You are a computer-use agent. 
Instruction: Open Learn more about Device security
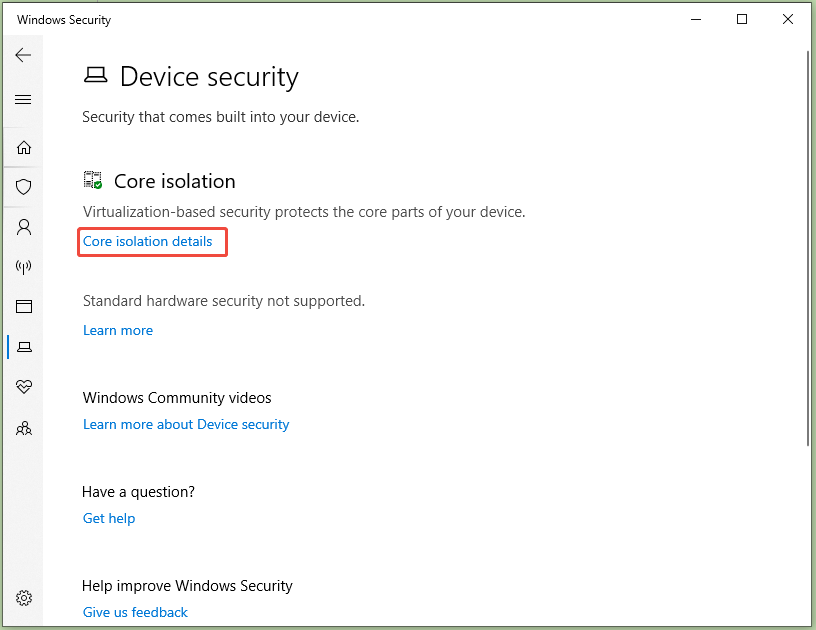[x=186, y=425]
